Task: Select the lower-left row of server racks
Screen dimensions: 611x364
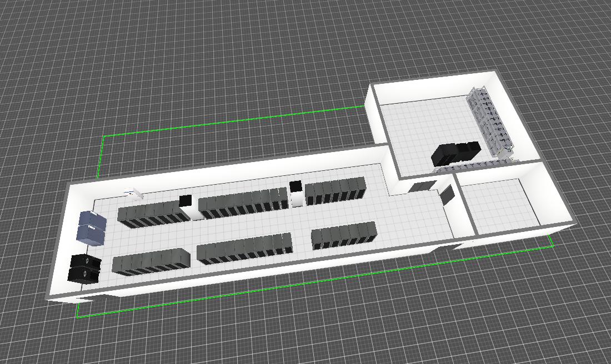Action: (151, 262)
